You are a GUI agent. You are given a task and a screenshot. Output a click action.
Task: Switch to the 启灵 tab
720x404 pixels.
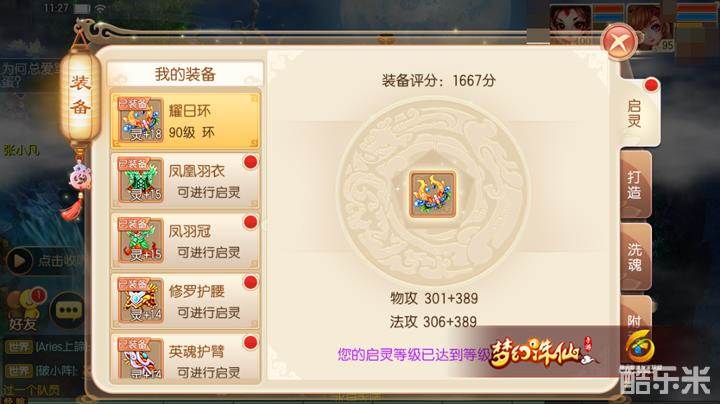(x=637, y=113)
